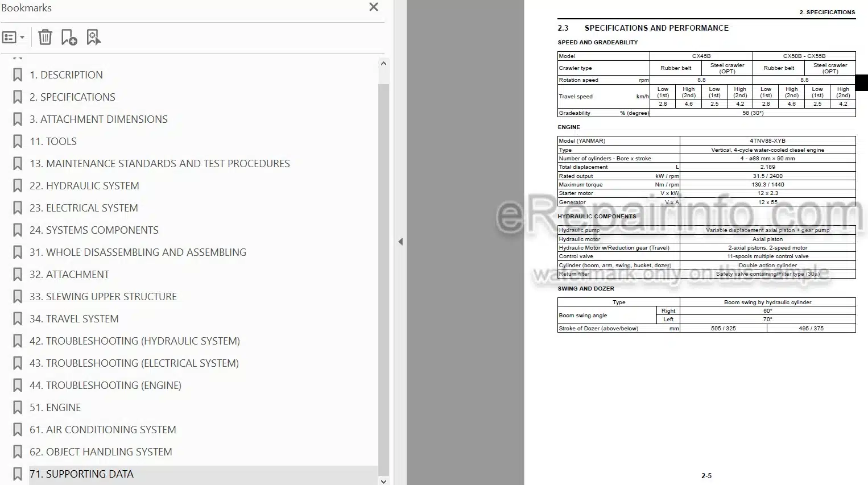Close the Bookmarks panel
This screenshot has height=485, width=868.
point(374,7)
